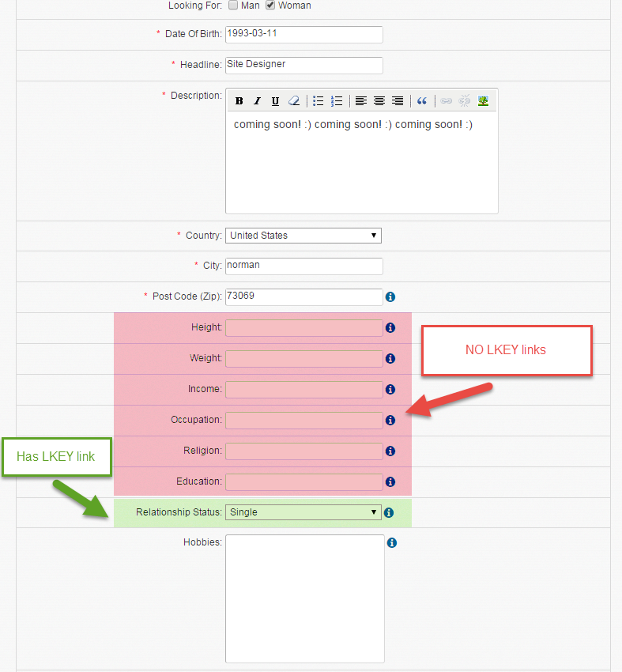
Task: Click the insert link chain icon
Action: tap(447, 101)
